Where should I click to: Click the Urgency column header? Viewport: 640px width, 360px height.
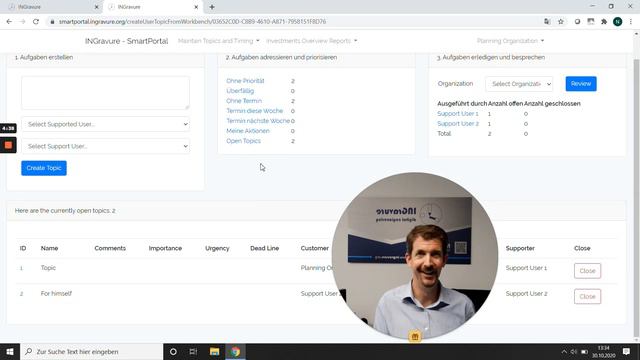click(x=217, y=248)
